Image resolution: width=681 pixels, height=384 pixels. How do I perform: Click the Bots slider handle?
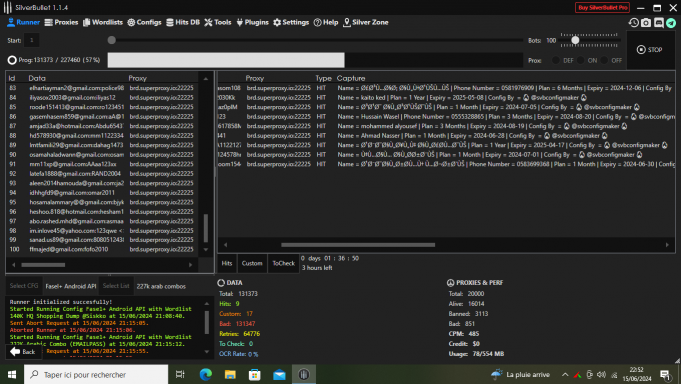(x=575, y=40)
